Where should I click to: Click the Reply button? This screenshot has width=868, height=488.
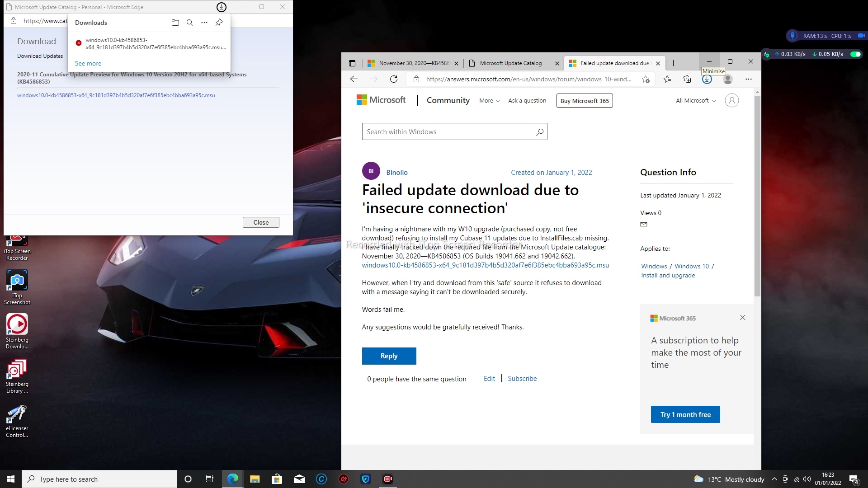click(x=389, y=356)
